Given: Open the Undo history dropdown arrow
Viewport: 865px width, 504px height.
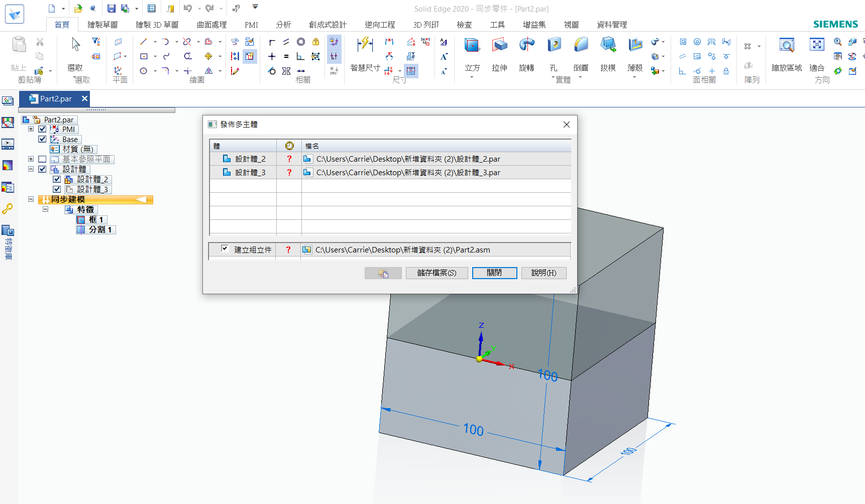Looking at the screenshot, I should (199, 9).
